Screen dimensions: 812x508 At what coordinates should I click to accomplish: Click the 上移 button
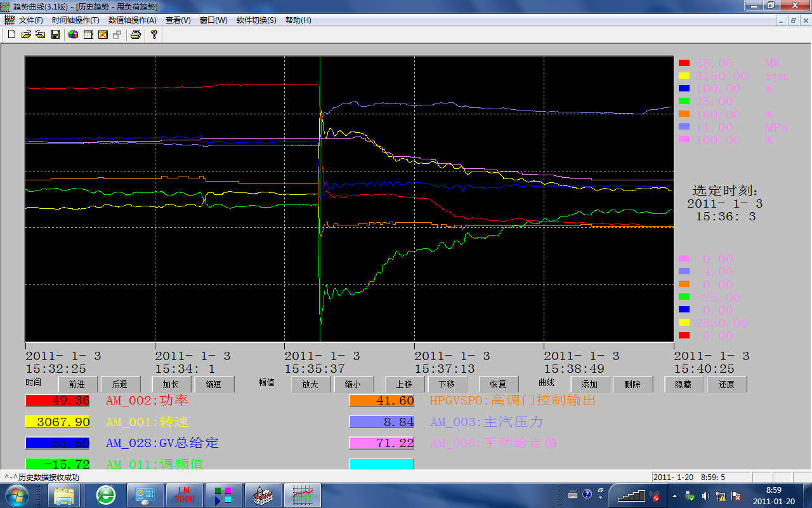click(x=405, y=384)
